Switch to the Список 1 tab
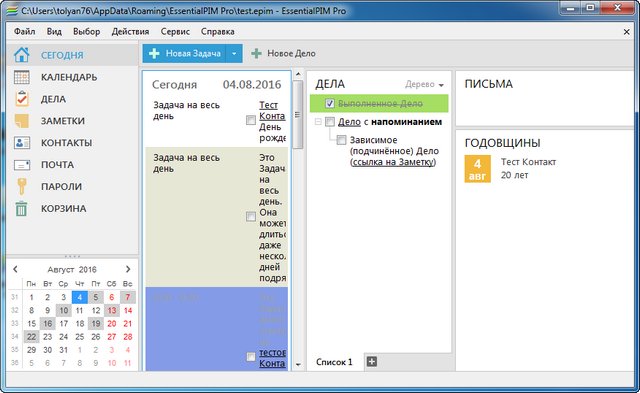The image size is (640, 393). 334,362
